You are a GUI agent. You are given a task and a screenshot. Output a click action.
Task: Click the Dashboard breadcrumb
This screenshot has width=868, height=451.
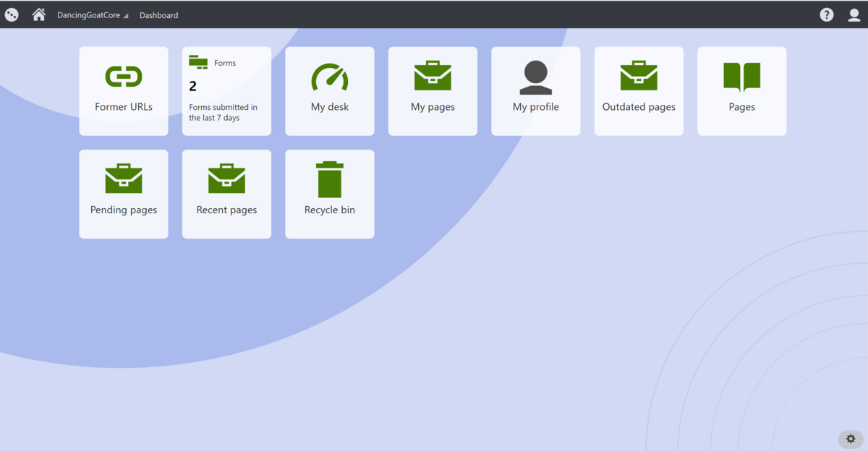(x=158, y=15)
